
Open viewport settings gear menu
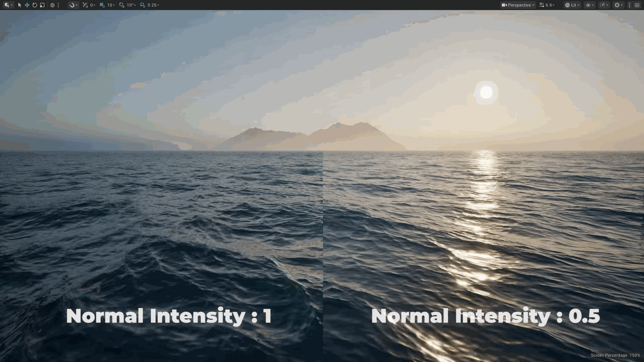[x=619, y=5]
